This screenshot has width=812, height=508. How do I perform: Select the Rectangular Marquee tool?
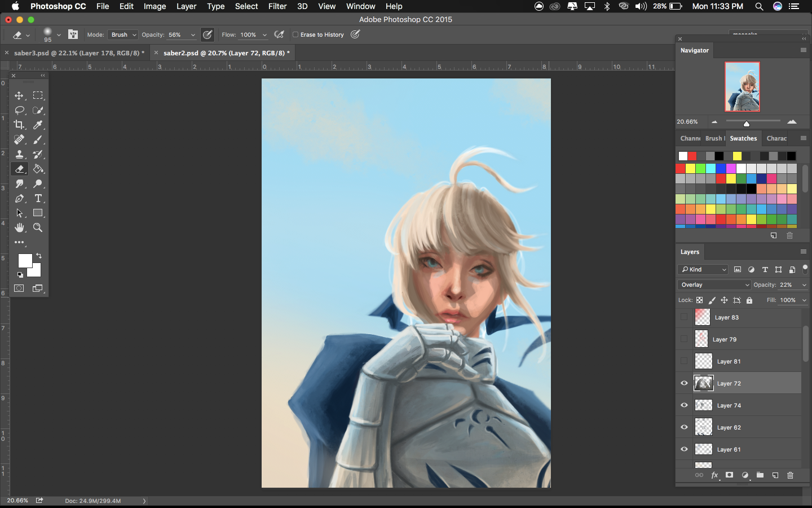pyautogui.click(x=38, y=95)
